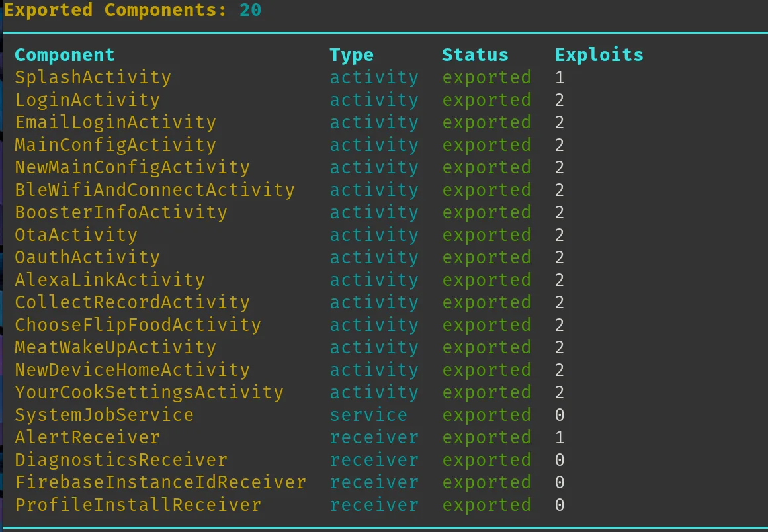Viewport: 768px width, 532px height.
Task: Select OauthActivity from the list
Action: (x=87, y=258)
